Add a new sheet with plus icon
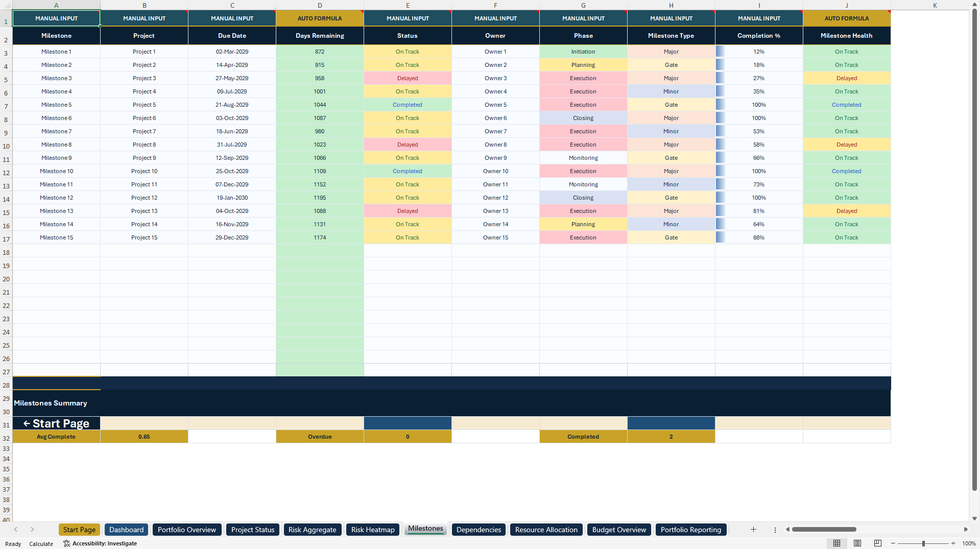980x549 pixels. coord(753,530)
